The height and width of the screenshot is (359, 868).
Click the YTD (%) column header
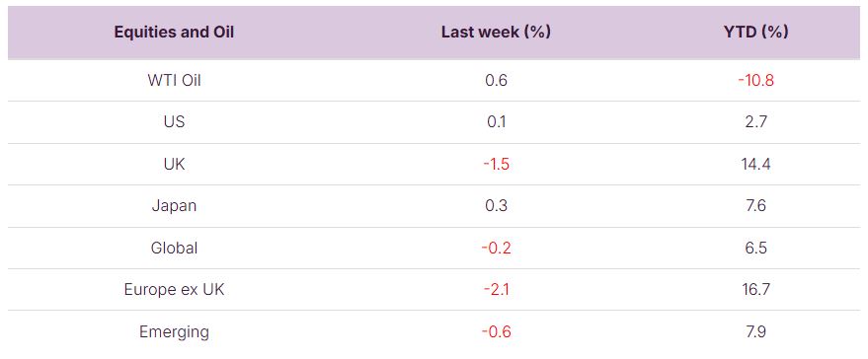[755, 33]
